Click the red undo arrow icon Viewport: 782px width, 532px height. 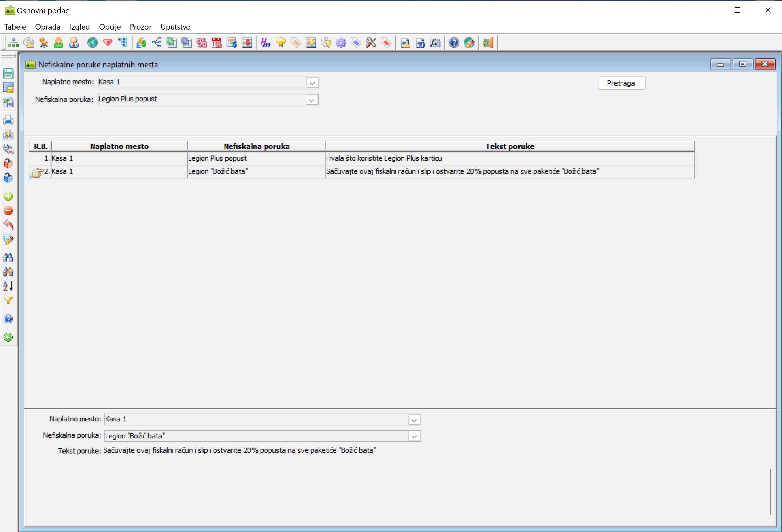coord(8,225)
